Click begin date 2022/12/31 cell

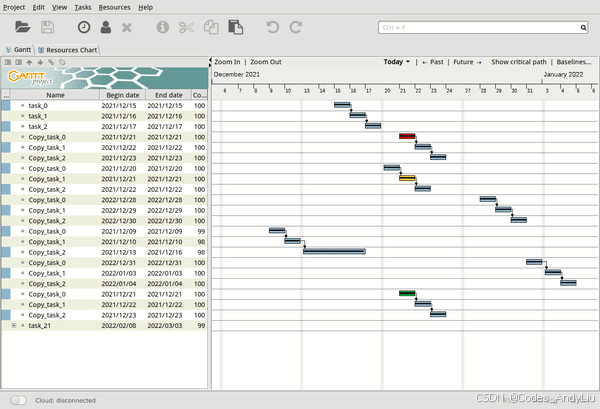[x=119, y=263]
